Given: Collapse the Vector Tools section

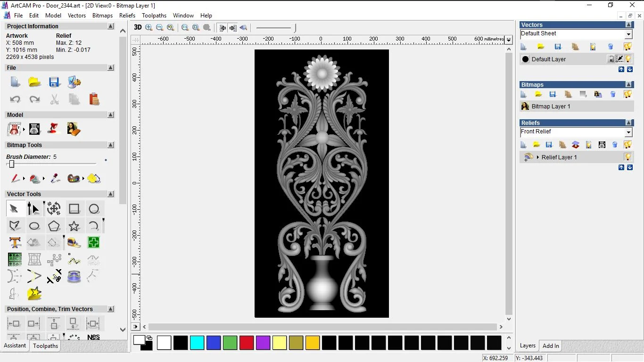Looking at the screenshot, I should click(x=111, y=194).
